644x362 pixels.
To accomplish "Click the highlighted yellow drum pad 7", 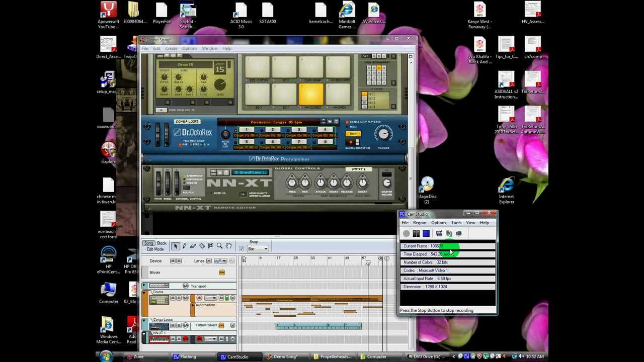I will [x=311, y=94].
